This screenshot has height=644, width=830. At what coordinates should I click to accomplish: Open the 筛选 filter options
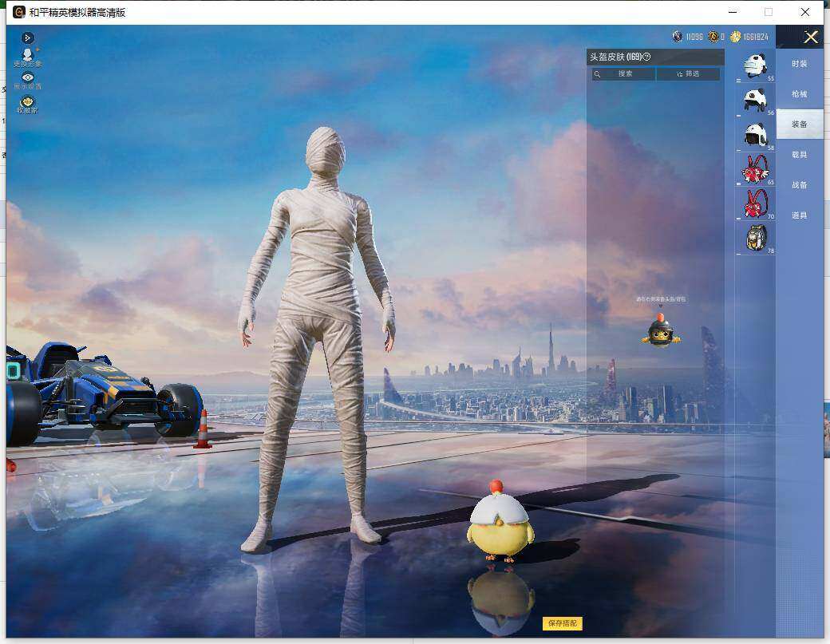(688, 73)
